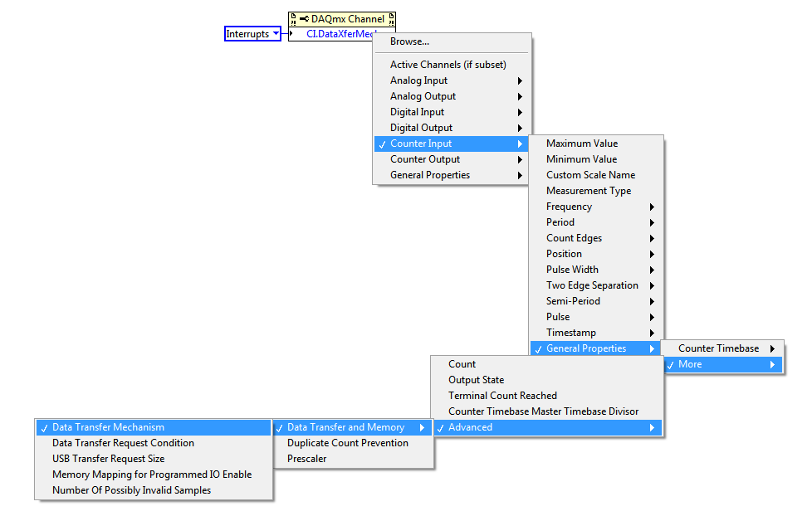
Task: Click the DAQmx Channel property node header
Action: [x=342, y=19]
